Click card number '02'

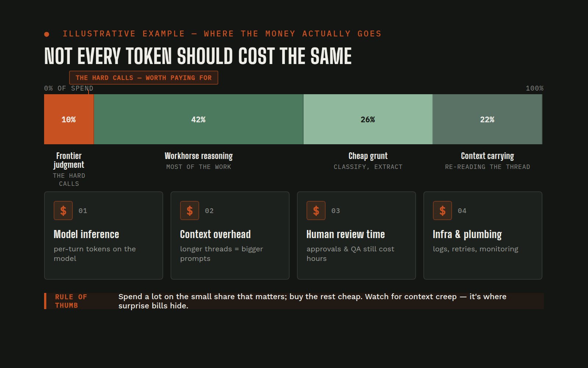tap(209, 211)
